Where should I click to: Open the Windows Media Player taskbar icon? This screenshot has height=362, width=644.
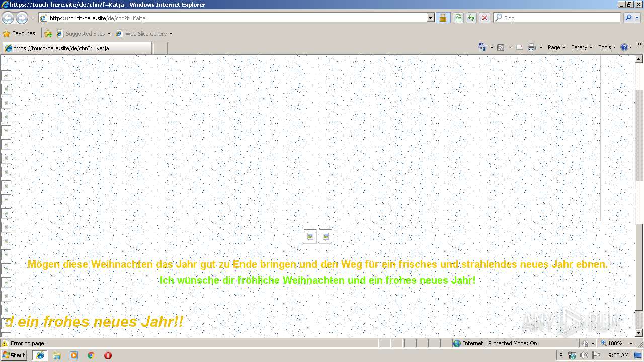pos(74,355)
